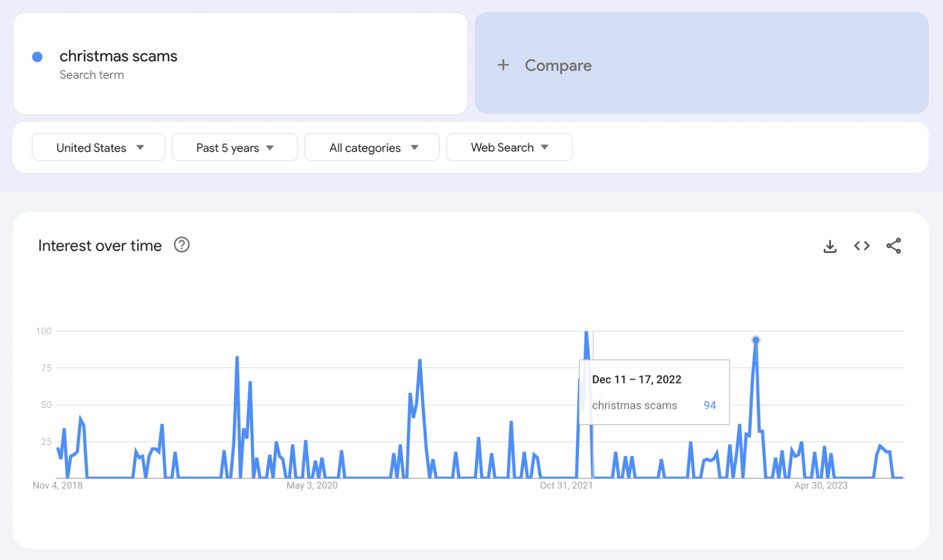Image resolution: width=943 pixels, height=560 pixels.
Task: Click the highlighted data point near Apr 2023
Action: (x=757, y=339)
